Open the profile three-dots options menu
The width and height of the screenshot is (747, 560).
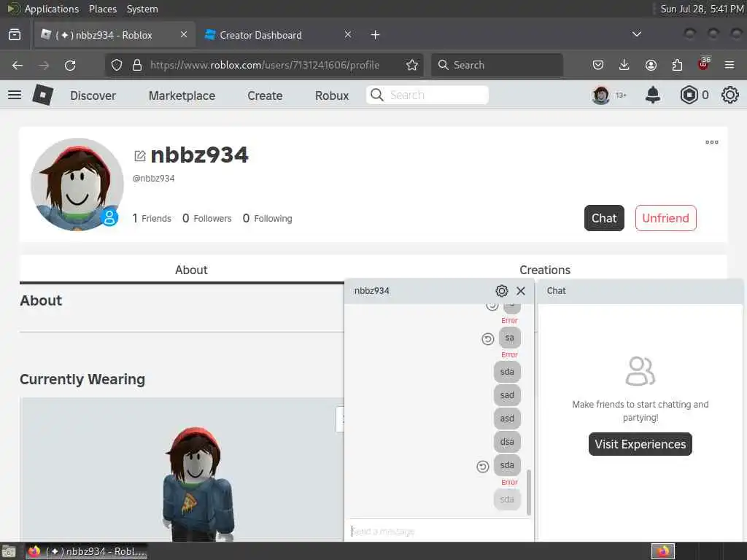(712, 142)
